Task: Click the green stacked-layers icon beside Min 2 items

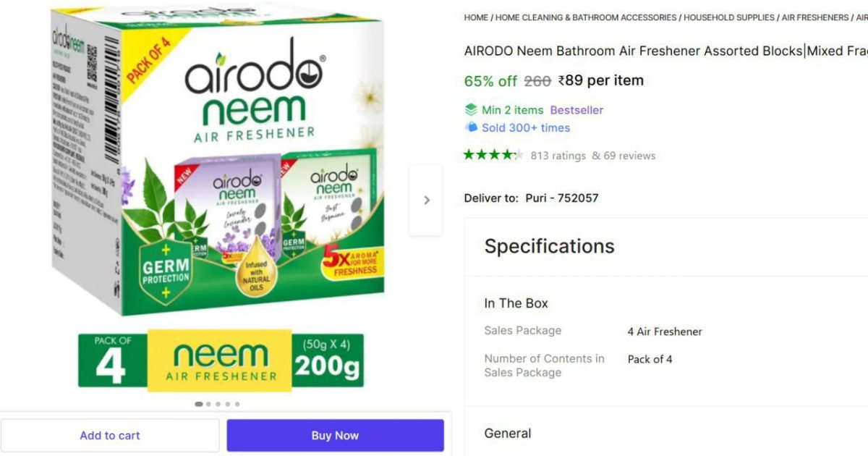Action: [472, 109]
